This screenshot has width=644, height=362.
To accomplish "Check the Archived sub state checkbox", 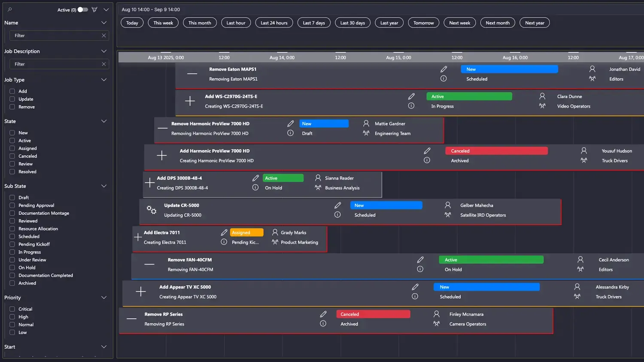I will [x=12, y=283].
